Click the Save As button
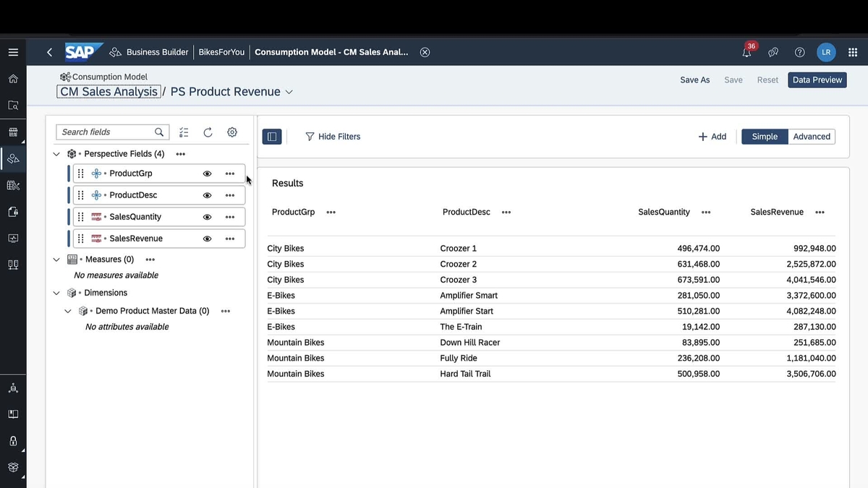The image size is (868, 488). (694, 80)
